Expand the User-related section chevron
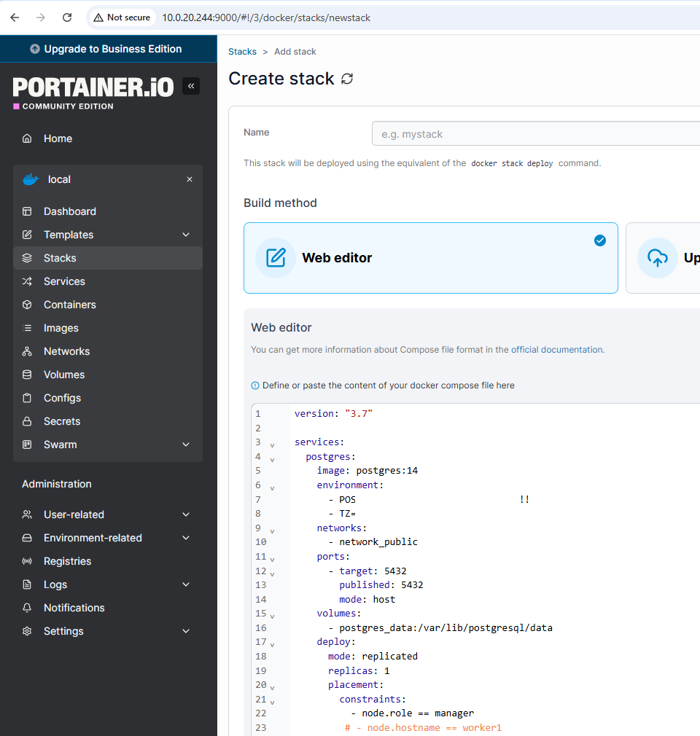 pyautogui.click(x=186, y=514)
